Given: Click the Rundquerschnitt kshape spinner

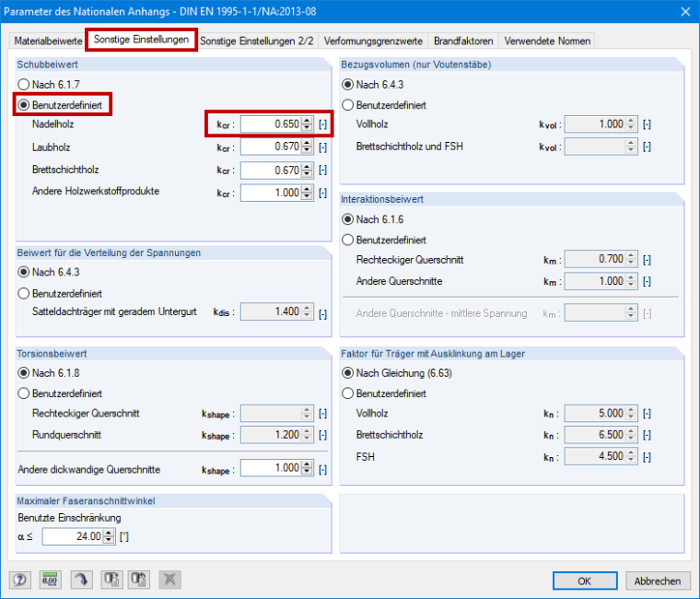Looking at the screenshot, I should pos(307,435).
